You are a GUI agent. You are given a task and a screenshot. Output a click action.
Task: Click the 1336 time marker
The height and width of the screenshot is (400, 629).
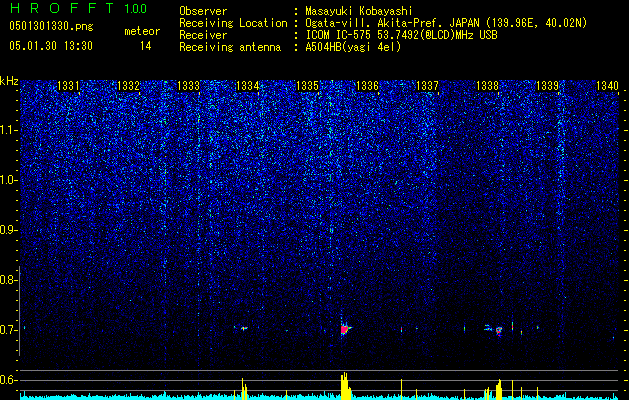click(367, 85)
